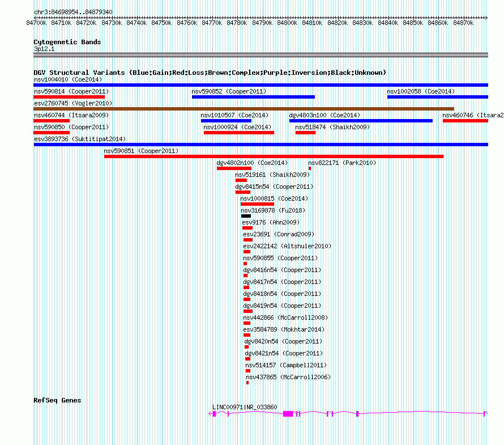Click the nsv1002058 (Coe2014) variant label

tap(421, 91)
